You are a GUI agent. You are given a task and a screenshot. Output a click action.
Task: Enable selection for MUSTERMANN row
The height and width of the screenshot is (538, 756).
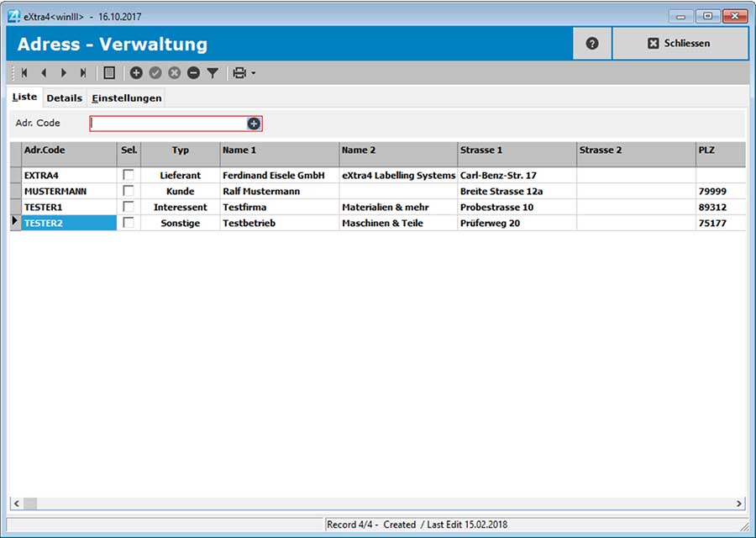click(x=129, y=191)
